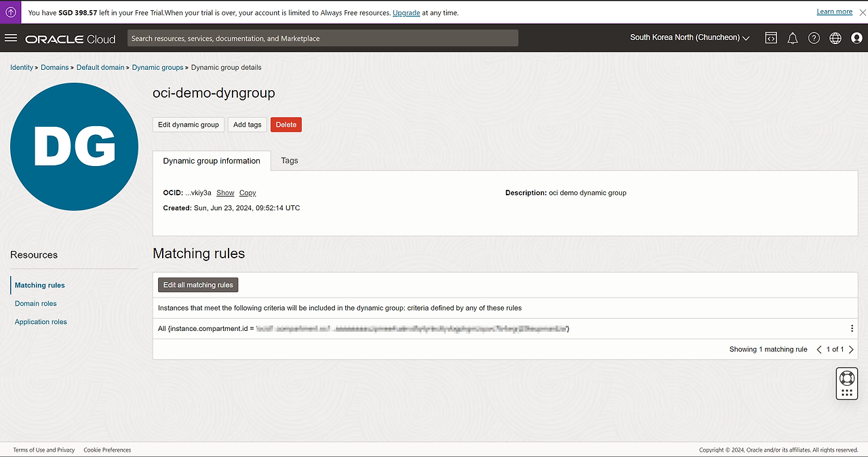Image resolution: width=868 pixels, height=457 pixels.
Task: Open language globe icon
Action: pyautogui.click(x=835, y=39)
